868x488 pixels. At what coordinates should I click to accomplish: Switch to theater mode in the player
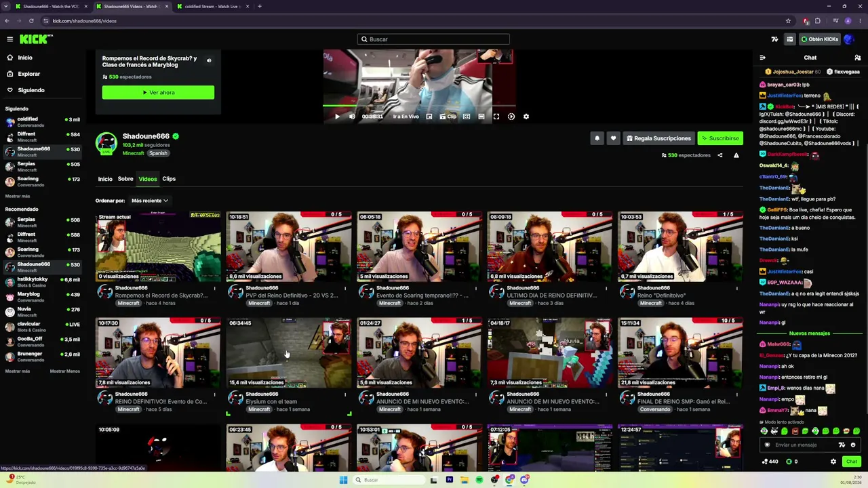click(x=481, y=117)
